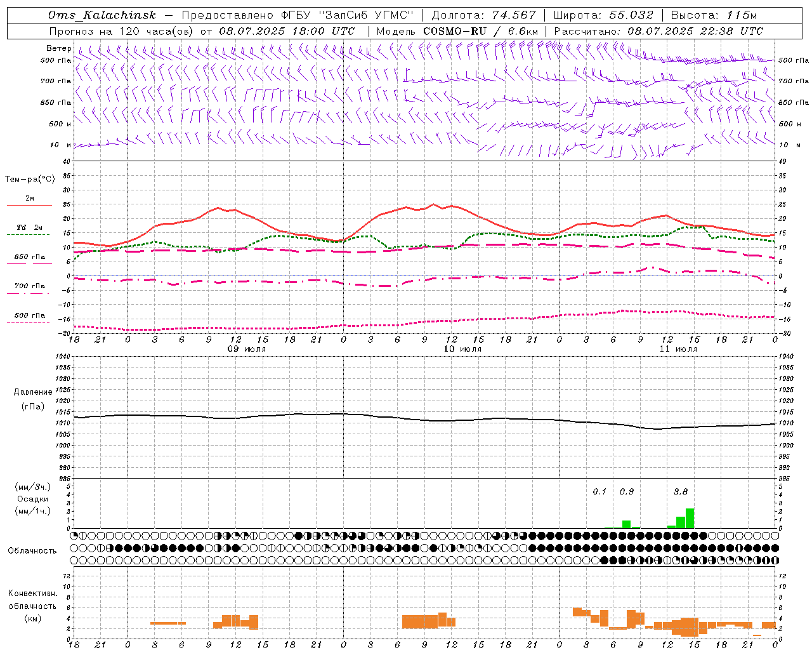This screenshot has height=650, width=812.
Task: Click the 0.9 precipitation total value
Action: 627,491
